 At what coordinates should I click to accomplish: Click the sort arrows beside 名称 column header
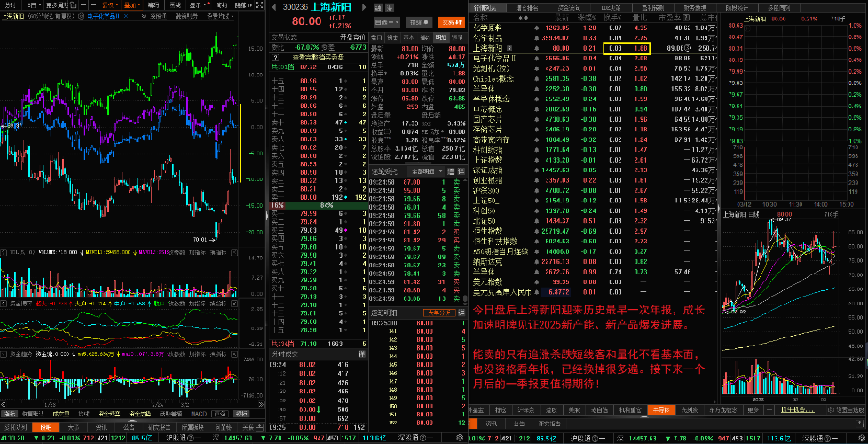pyautogui.click(x=523, y=18)
